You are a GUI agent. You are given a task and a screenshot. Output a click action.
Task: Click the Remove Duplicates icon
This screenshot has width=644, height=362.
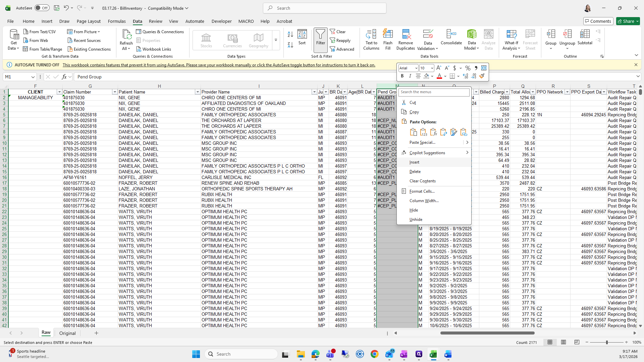(406, 40)
